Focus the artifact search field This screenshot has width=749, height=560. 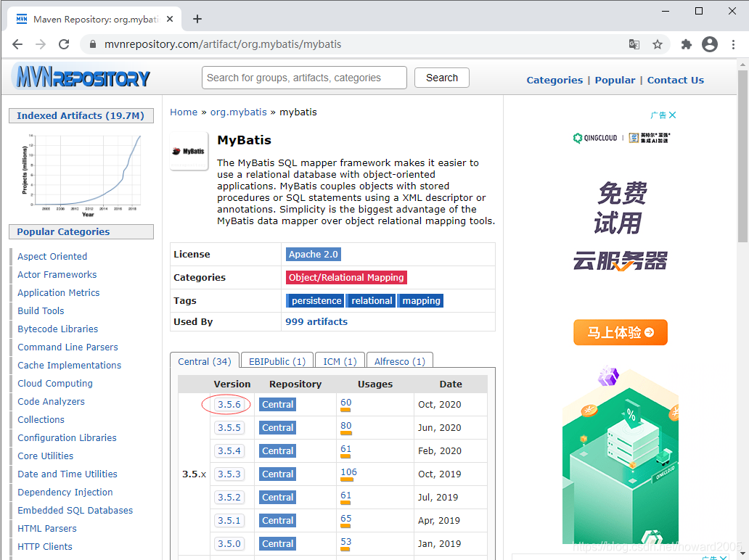point(304,78)
